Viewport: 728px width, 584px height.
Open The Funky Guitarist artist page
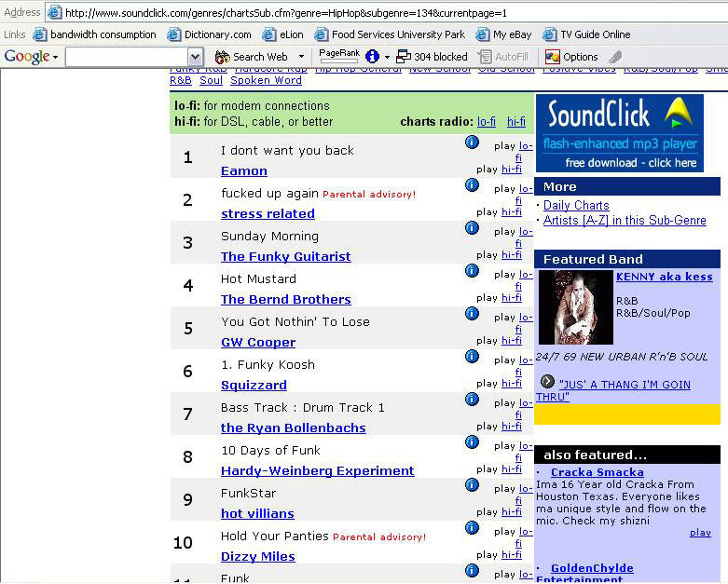coord(286,256)
